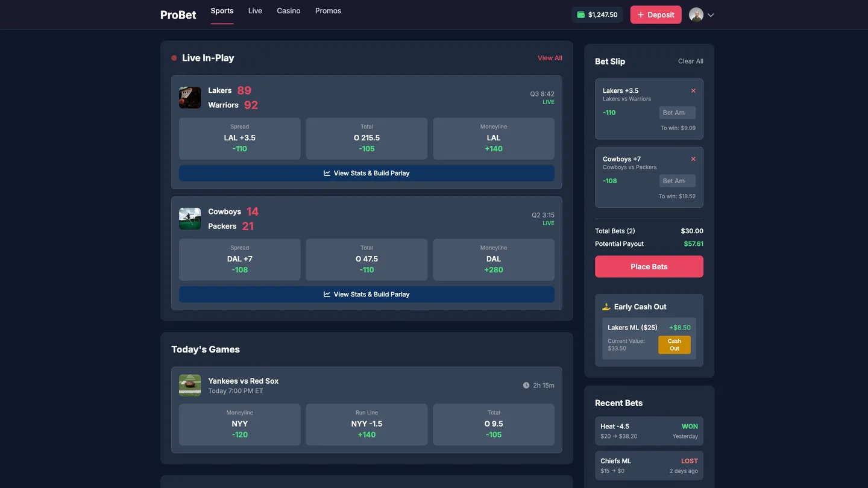Viewport: 868px width, 488px height.
Task: Click the Place Bets button
Action: pos(649,266)
